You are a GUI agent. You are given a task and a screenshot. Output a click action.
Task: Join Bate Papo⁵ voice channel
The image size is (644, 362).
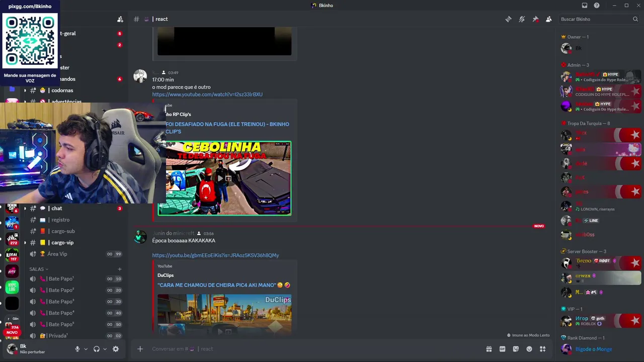tap(75, 324)
